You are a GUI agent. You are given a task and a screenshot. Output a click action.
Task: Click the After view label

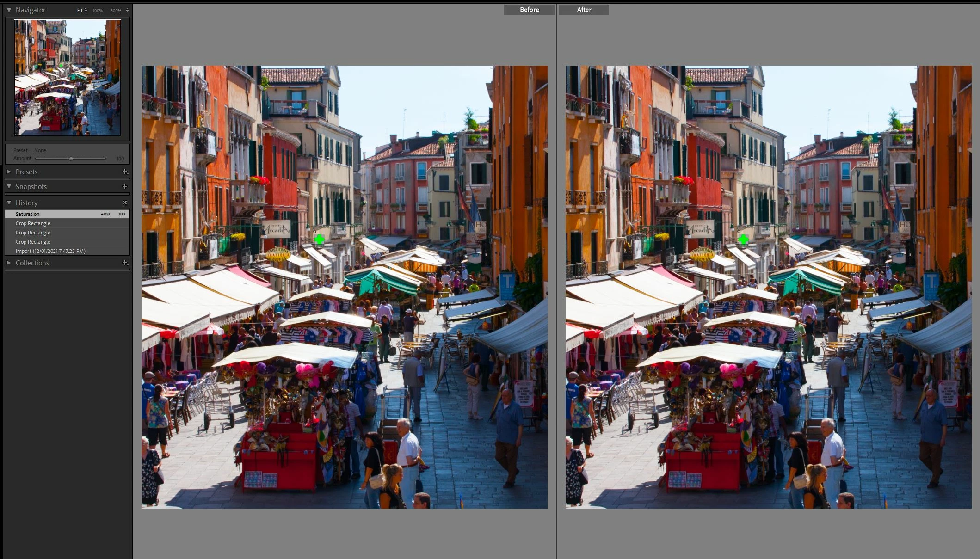(584, 10)
